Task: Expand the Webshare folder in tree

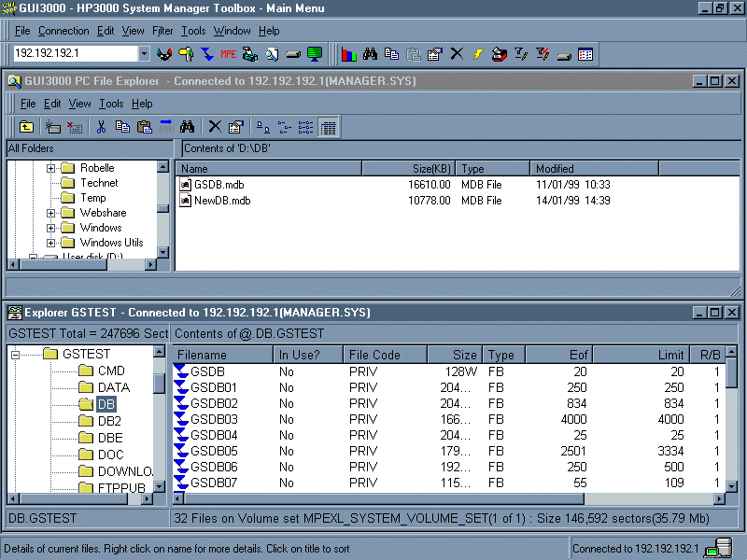Action: click(x=51, y=213)
